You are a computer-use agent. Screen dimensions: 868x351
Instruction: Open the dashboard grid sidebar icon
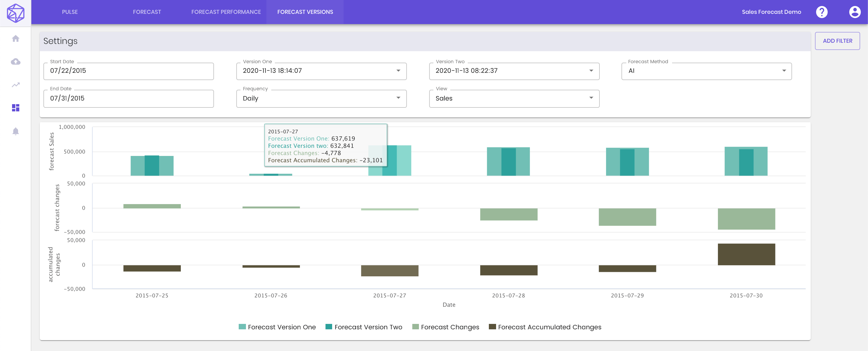point(15,108)
